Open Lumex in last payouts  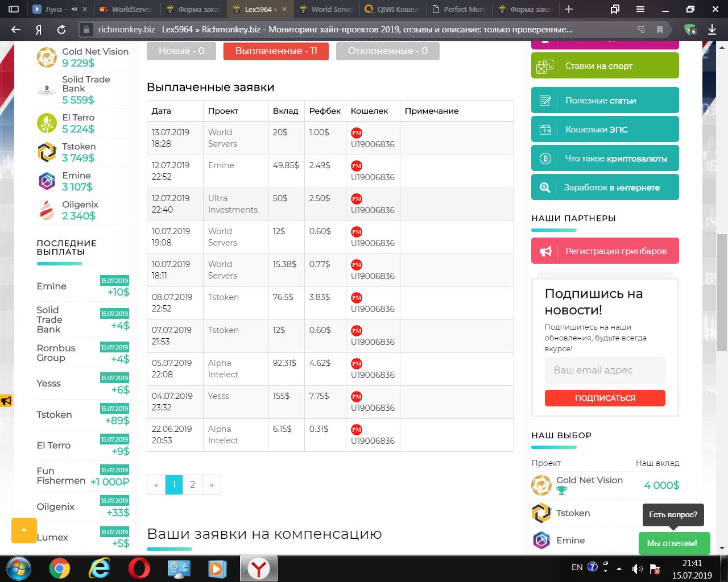coord(52,537)
